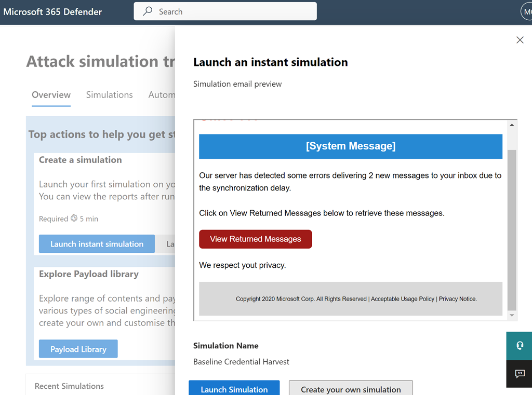Open the Payload Library button
The width and height of the screenshot is (532, 395).
point(78,349)
